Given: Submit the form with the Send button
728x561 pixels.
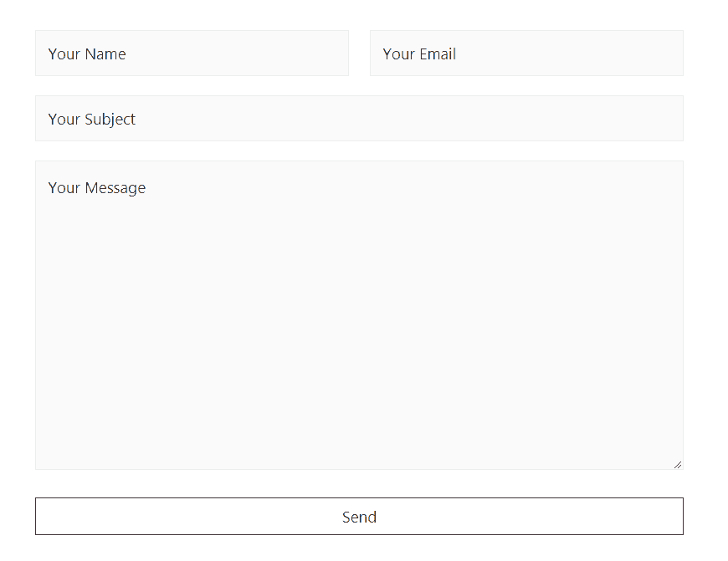Looking at the screenshot, I should click(x=359, y=516).
